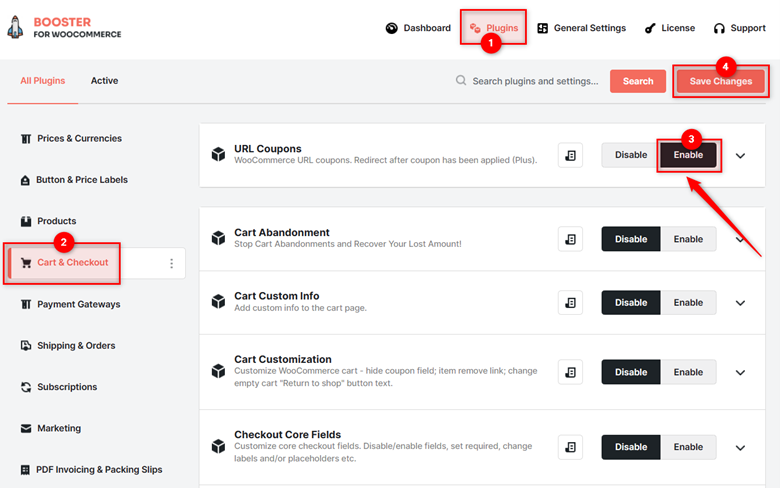
Task: Expand the URL Coupons settings chevron
Action: [740, 156]
